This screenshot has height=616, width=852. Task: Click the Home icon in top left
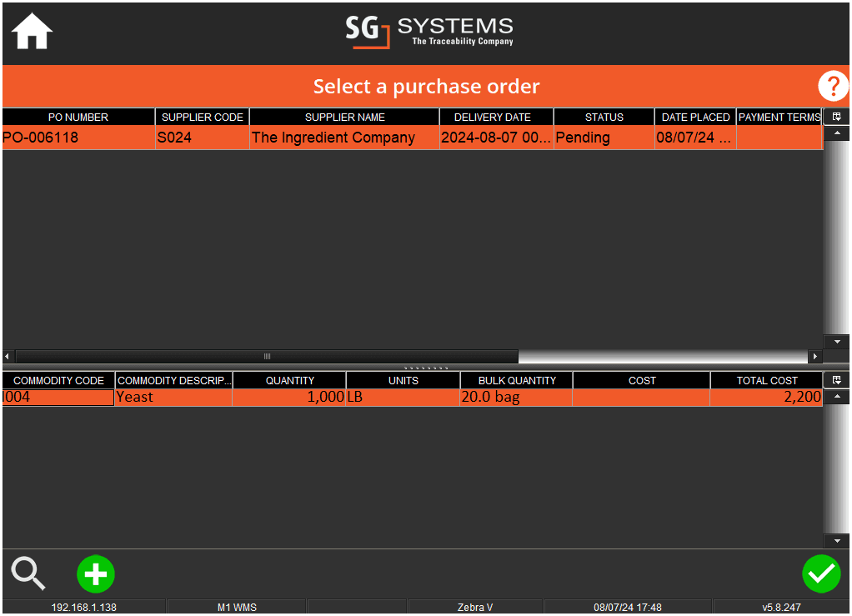point(31,31)
